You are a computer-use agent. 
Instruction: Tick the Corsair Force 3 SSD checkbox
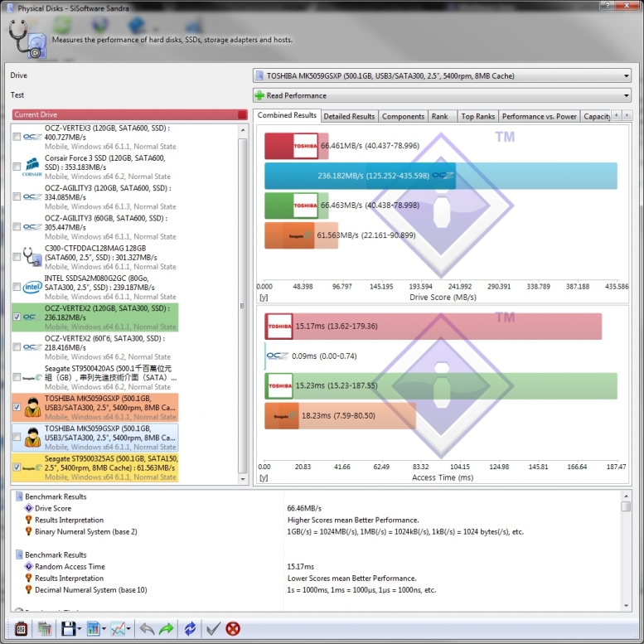pos(17,167)
